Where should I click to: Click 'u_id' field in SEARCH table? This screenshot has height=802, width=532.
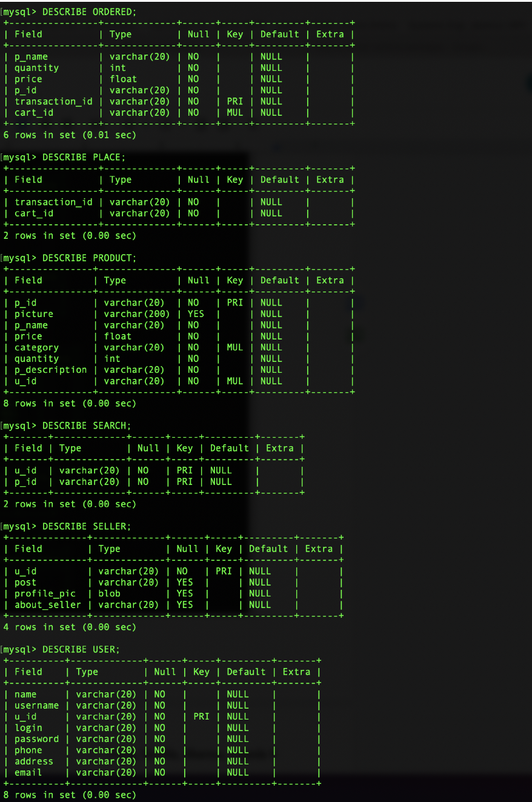tap(25, 470)
